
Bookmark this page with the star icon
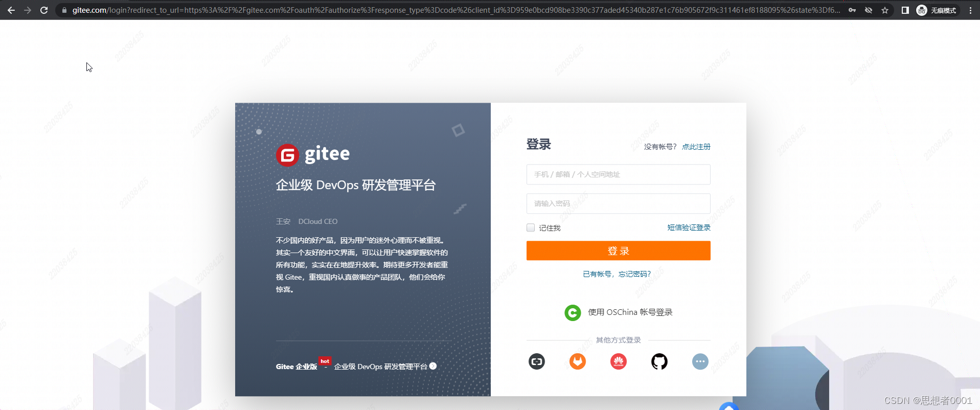885,10
